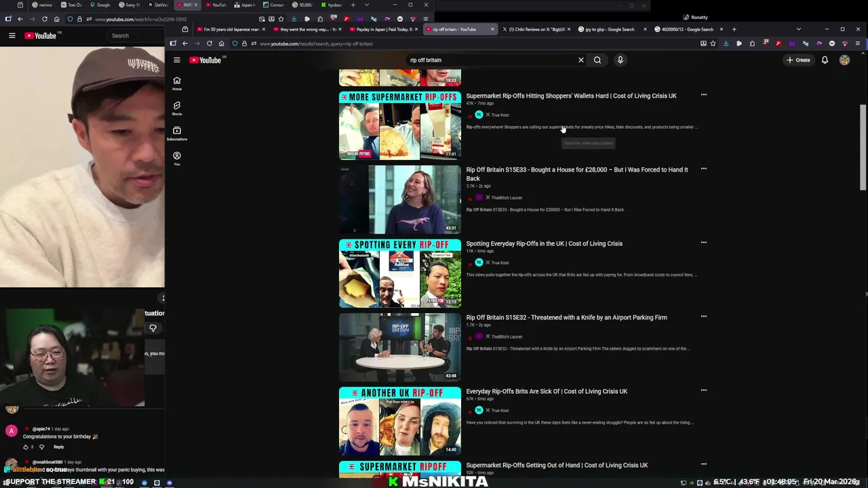
Task: Switch to DaVinci tab in rear browser
Action: pos(160,5)
